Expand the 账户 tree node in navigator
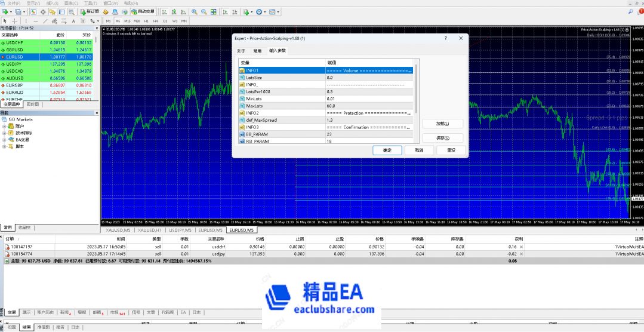 (x=5, y=126)
